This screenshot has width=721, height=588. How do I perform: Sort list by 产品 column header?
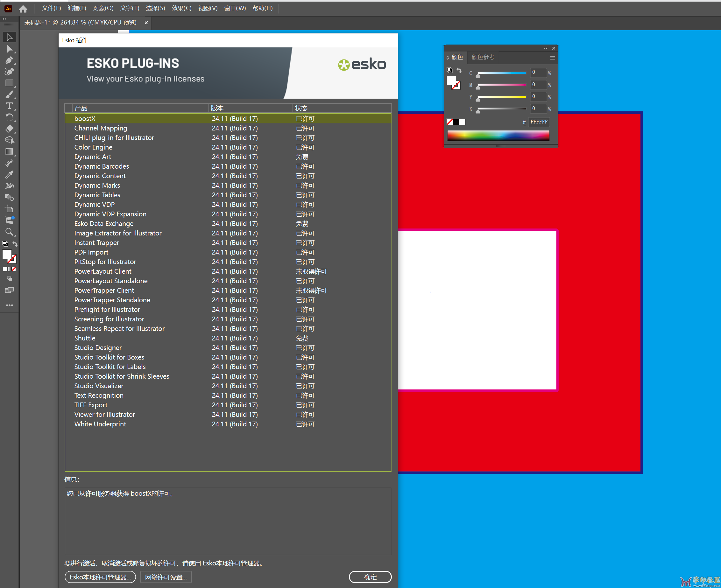click(140, 108)
